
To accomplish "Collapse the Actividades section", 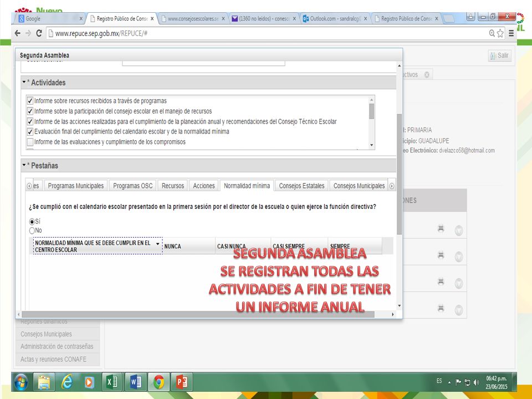I will pos(24,82).
